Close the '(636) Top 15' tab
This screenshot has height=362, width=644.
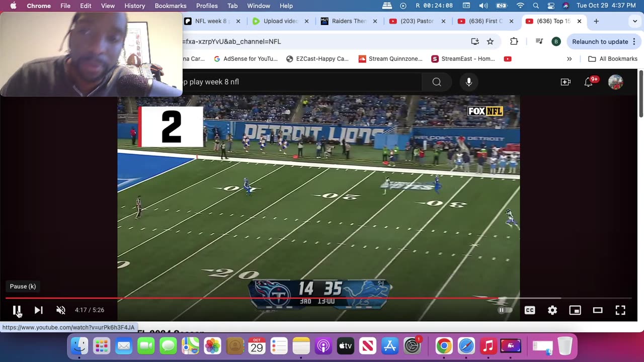579,21
